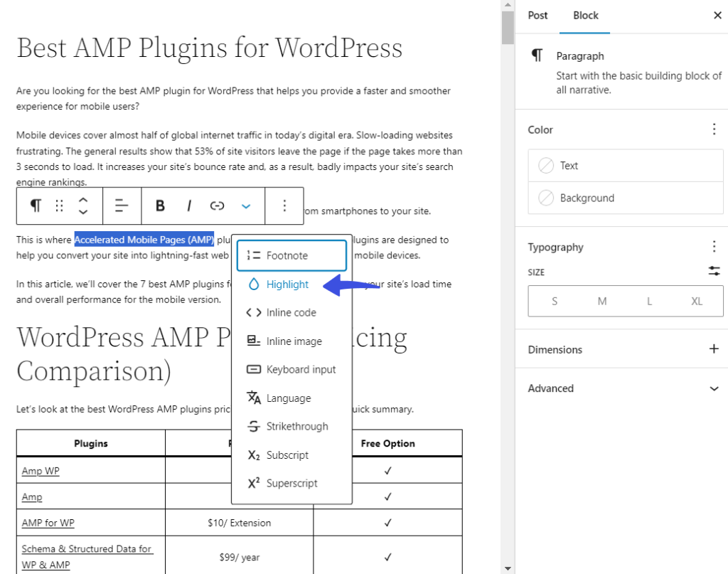Add Dimensions options with plus icon
Screen dimensions: 728x574
(714, 349)
